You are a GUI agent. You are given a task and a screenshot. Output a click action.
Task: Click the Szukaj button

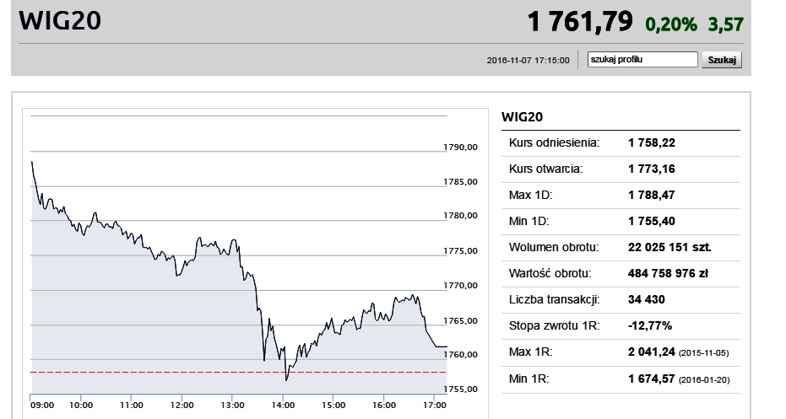(721, 60)
